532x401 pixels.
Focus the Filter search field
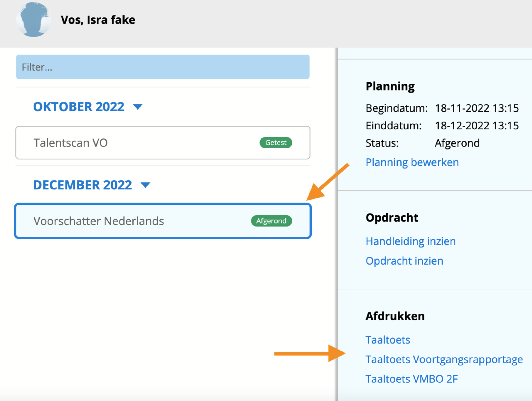click(x=163, y=67)
